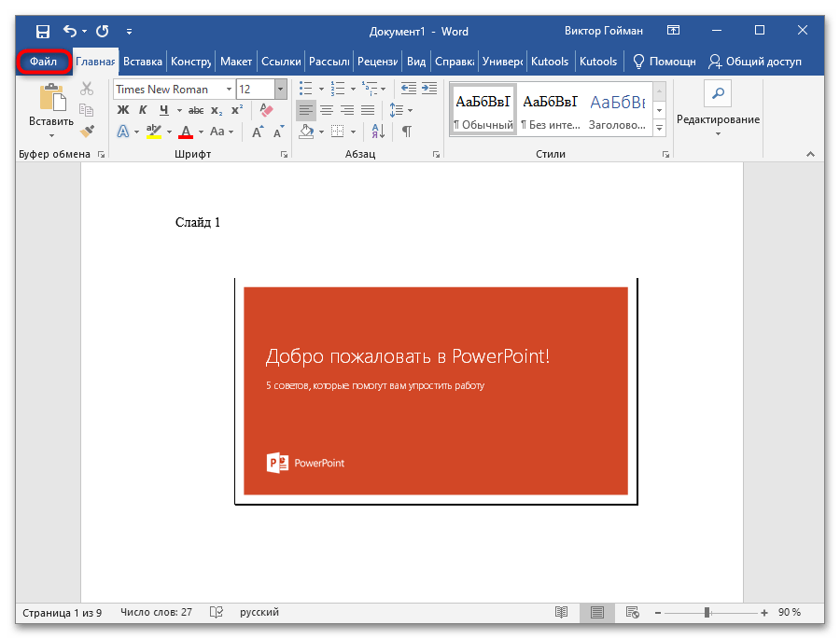840x639 pixels.
Task: Apply the Обычный style
Action: 483,109
